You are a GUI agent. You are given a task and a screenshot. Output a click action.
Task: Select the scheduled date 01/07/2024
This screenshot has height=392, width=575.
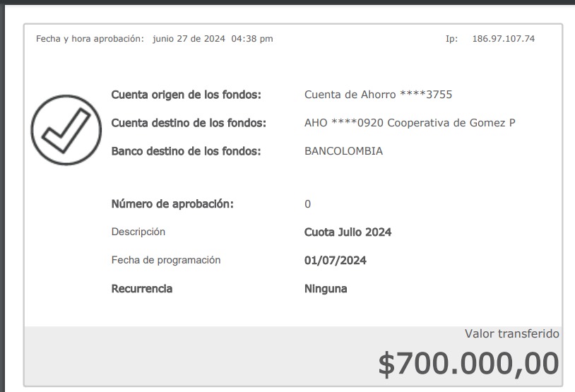[335, 261]
